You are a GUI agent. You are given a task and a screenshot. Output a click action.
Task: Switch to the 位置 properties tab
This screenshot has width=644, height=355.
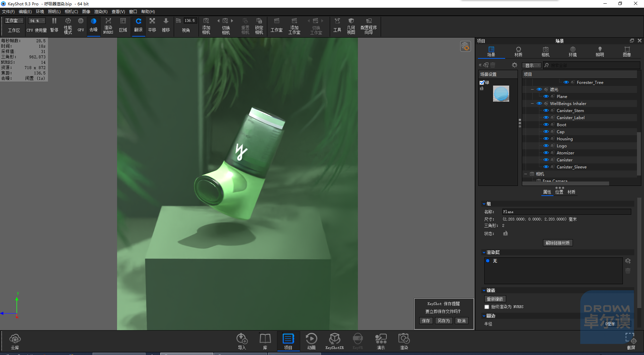559,192
